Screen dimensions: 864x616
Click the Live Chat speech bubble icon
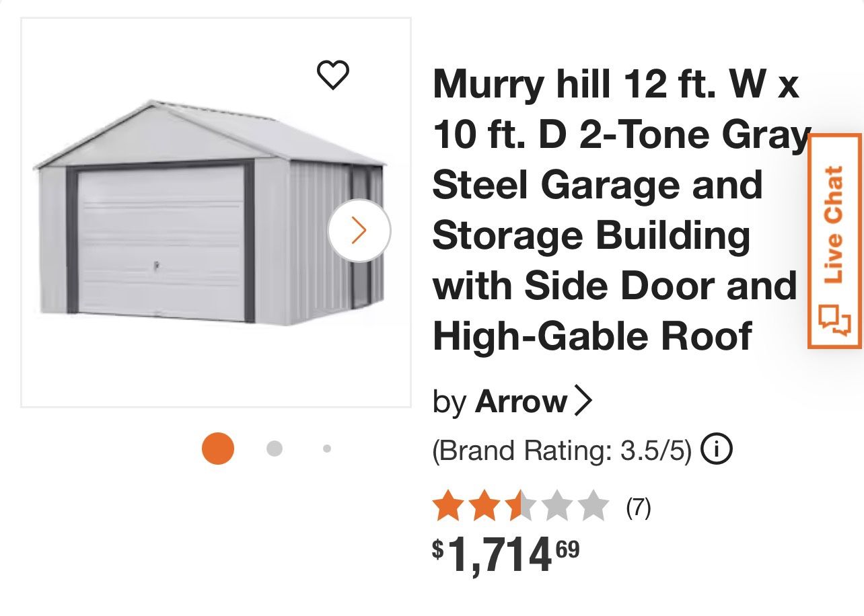[x=834, y=320]
